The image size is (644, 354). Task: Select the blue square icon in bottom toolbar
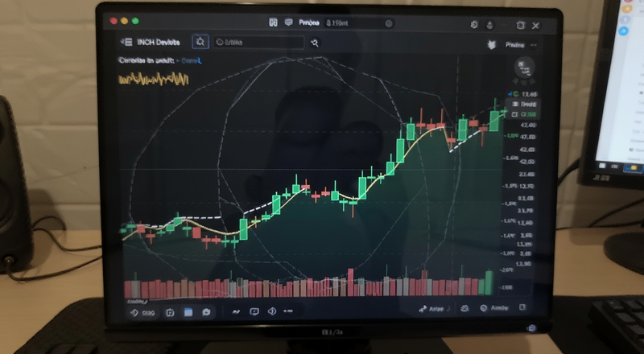click(x=188, y=312)
